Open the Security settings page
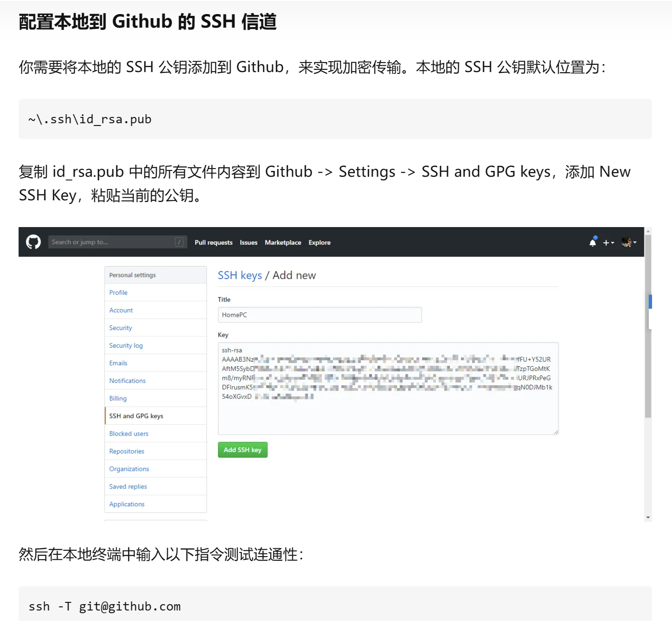672x625 pixels. (155, 328)
